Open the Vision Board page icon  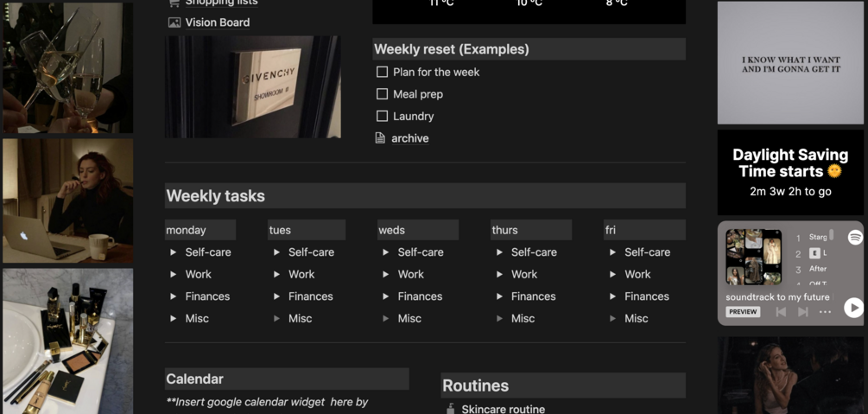[x=174, y=22]
